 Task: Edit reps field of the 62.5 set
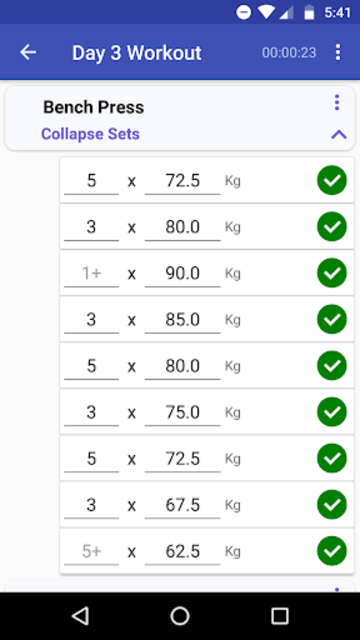coord(91,552)
